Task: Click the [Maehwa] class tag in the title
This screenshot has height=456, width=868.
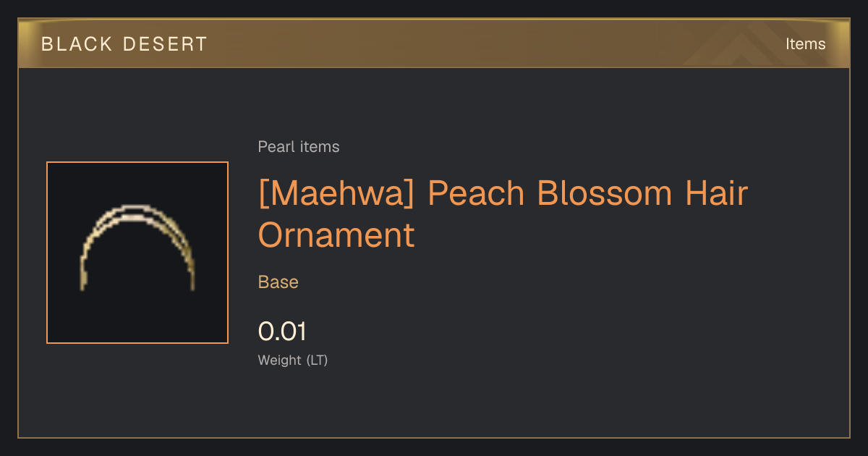Action: 338,194
